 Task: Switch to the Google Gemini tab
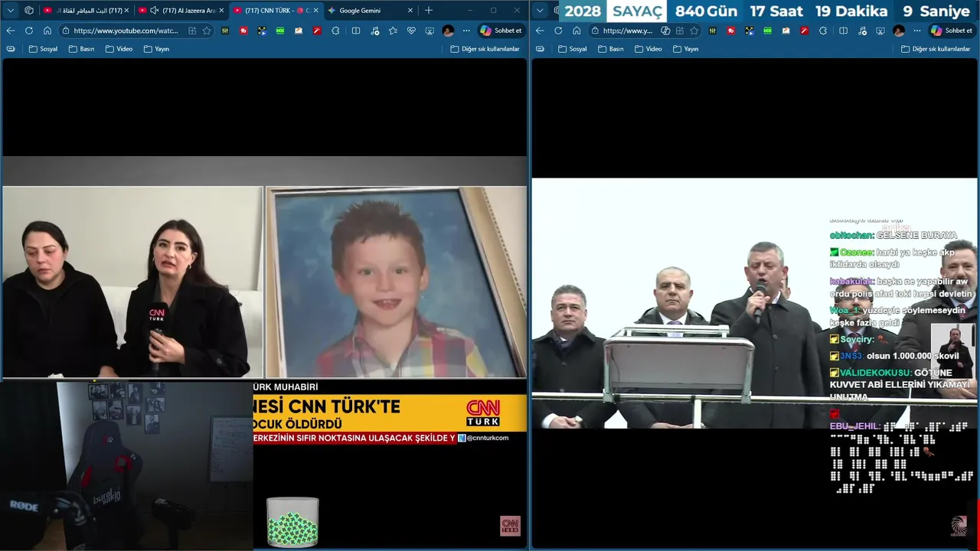371,10
